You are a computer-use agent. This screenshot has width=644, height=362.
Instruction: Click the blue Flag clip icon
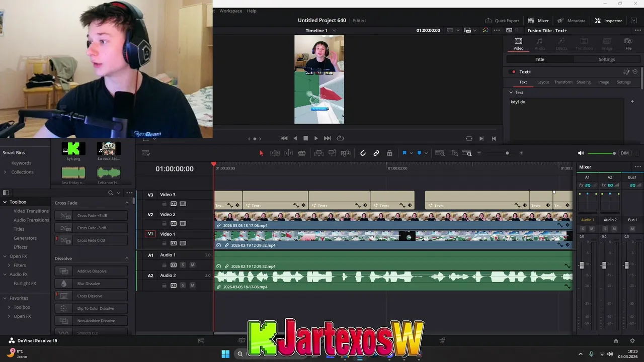coord(404,153)
